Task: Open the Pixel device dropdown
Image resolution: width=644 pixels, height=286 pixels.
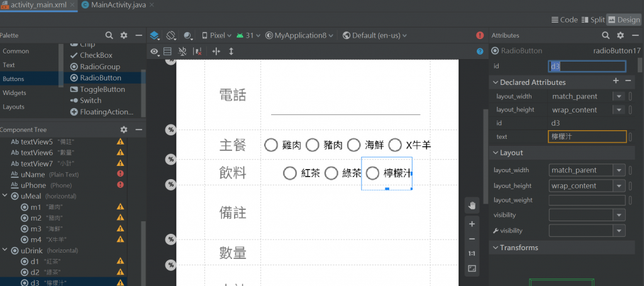Action: click(216, 36)
